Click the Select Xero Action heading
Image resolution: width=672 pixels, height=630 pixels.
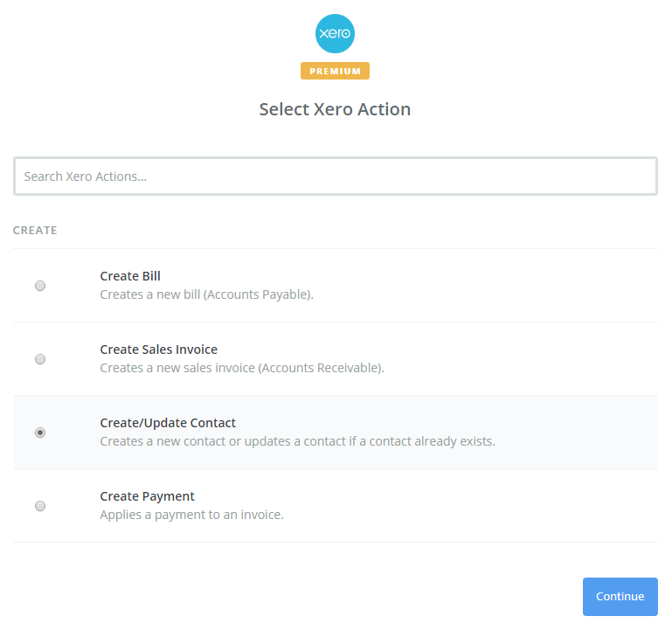coord(335,109)
